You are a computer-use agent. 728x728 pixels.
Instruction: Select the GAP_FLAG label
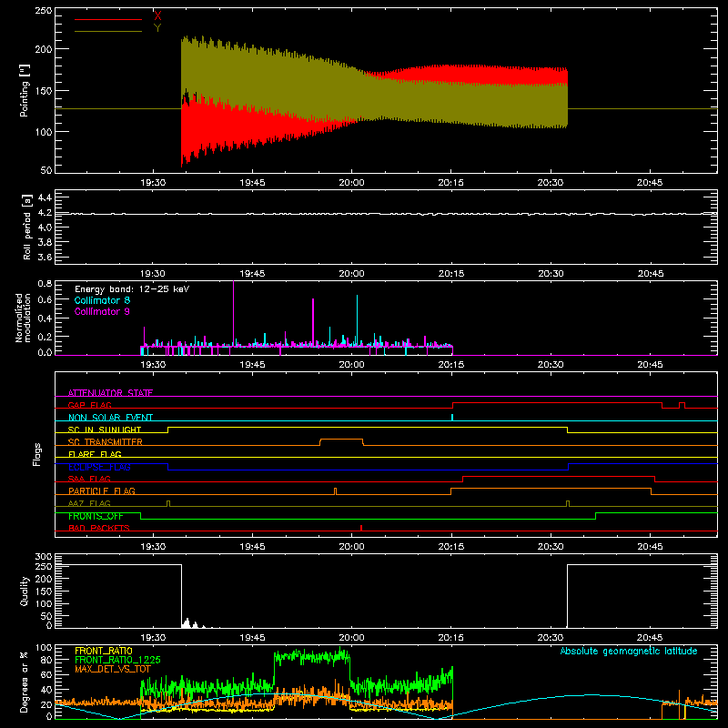(89, 405)
